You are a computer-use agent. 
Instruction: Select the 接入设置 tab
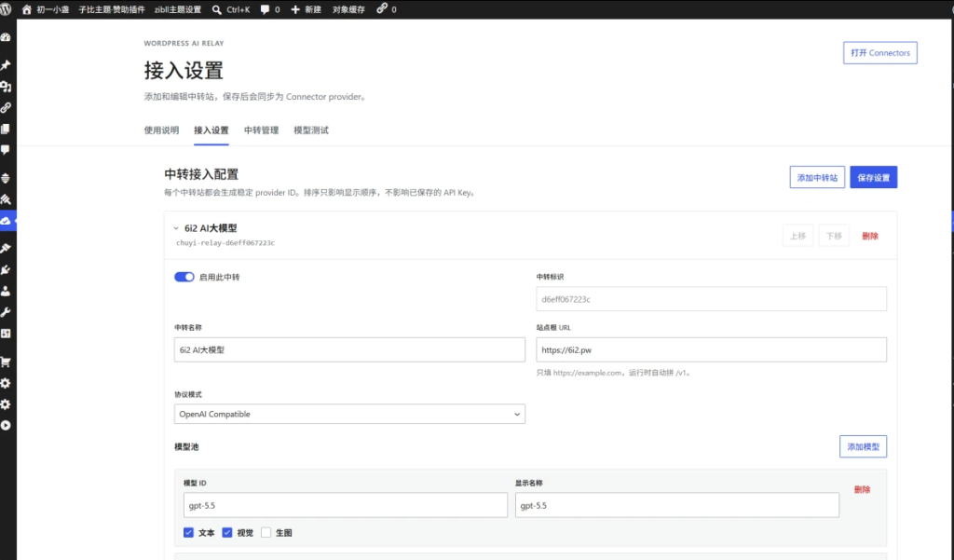211,130
